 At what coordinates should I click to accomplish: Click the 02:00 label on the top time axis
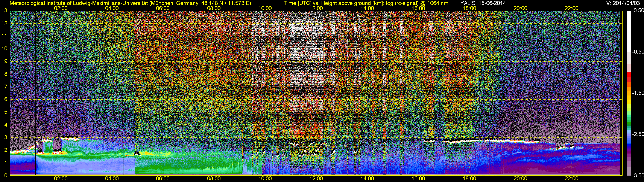[61, 8]
